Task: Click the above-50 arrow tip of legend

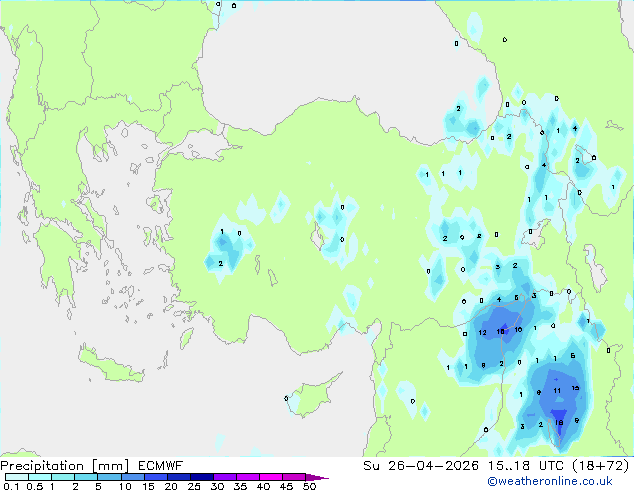Action: [x=317, y=477]
